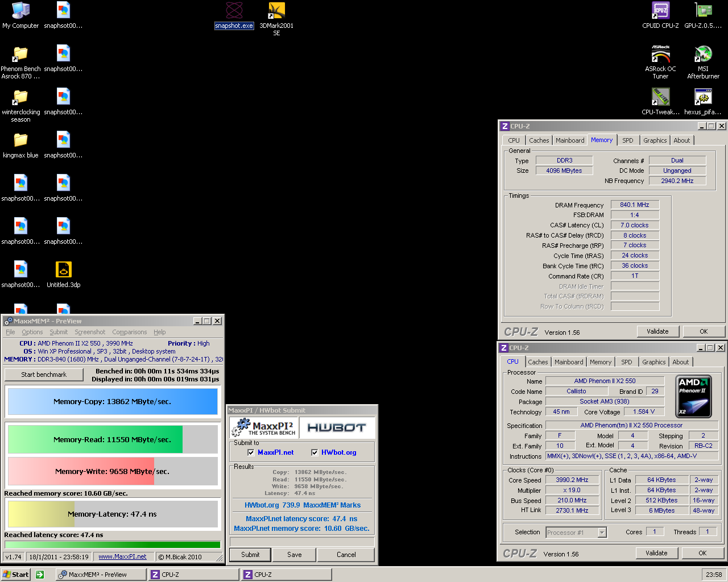Open the hexus_pifa desktop shortcut
The image size is (728, 582).
(x=703, y=102)
